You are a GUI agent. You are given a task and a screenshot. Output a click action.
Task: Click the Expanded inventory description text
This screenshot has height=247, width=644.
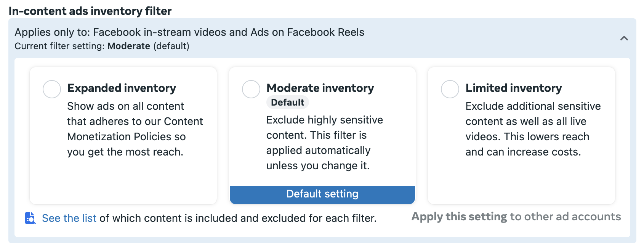point(135,129)
